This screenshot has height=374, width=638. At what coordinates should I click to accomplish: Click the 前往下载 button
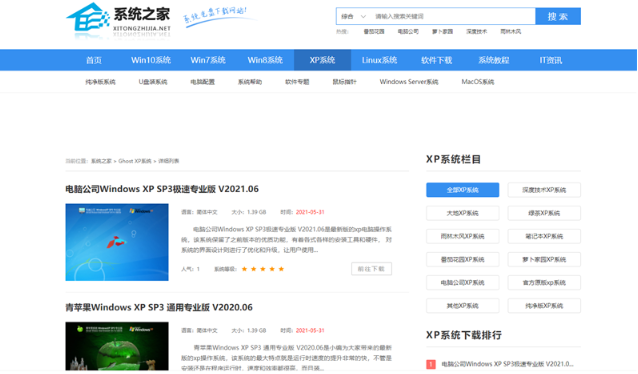coord(371,269)
